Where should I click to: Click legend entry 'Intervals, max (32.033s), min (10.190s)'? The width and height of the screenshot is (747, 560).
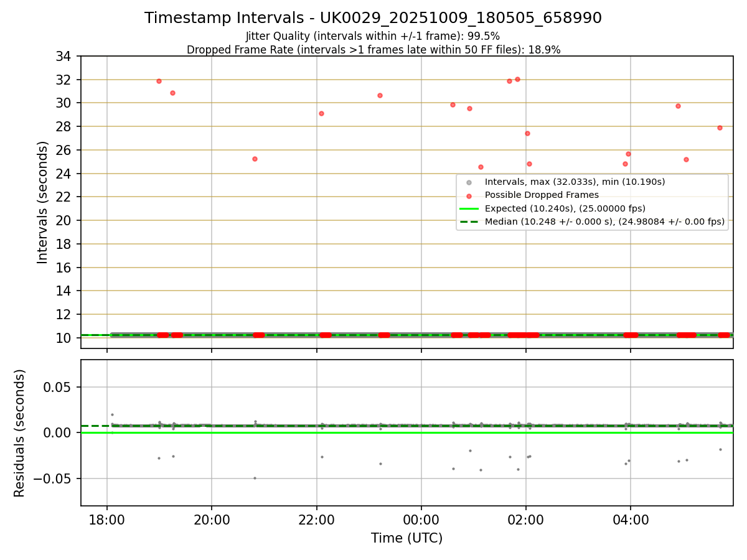tap(575, 182)
